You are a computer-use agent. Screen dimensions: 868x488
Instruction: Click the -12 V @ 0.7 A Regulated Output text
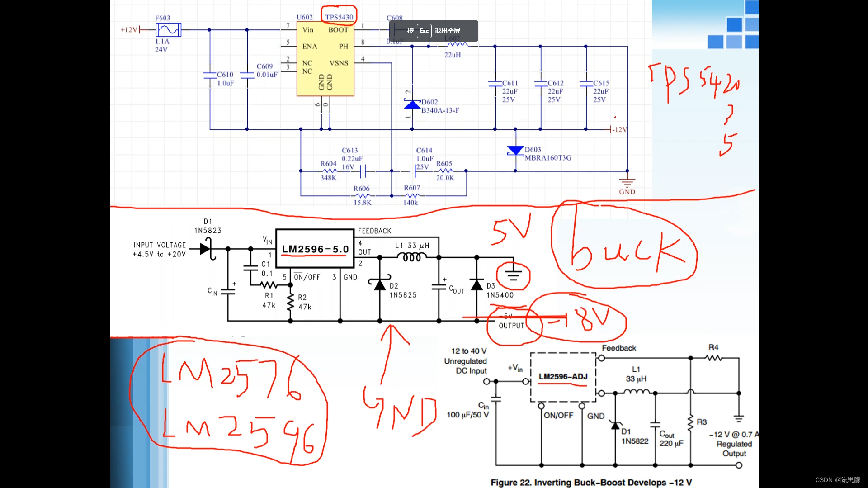tap(734, 444)
